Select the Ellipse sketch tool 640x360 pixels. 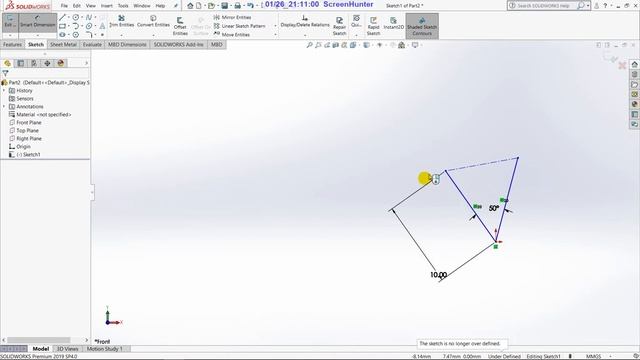(89, 26)
